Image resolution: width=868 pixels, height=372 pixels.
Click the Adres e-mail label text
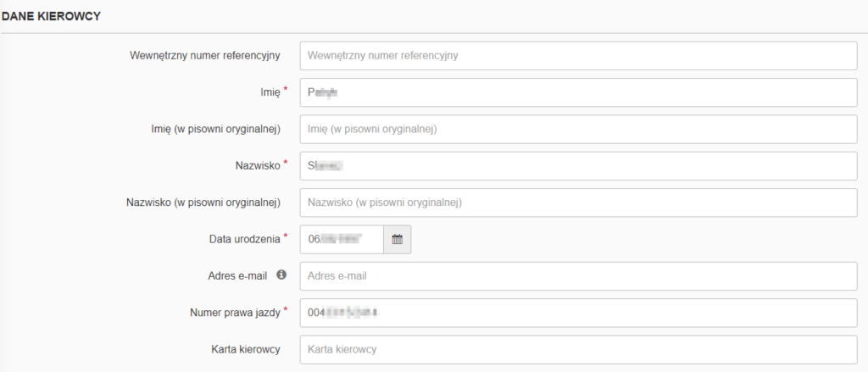pos(237,275)
